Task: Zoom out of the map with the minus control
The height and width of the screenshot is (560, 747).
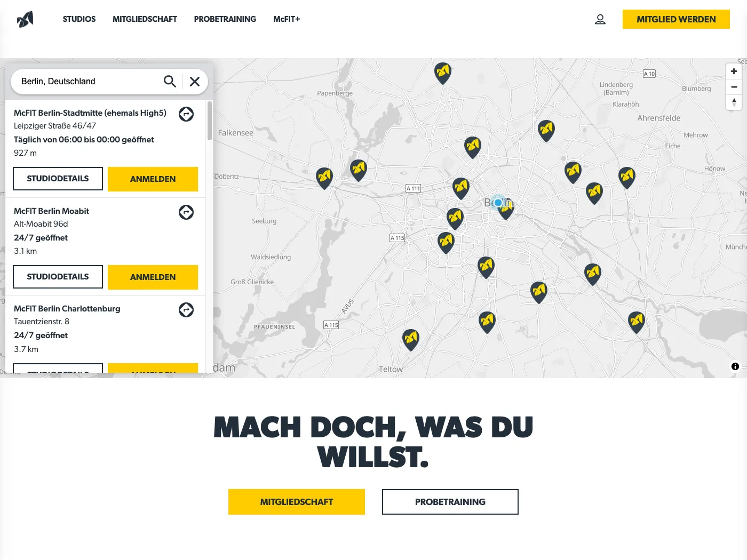Action: coord(734,87)
